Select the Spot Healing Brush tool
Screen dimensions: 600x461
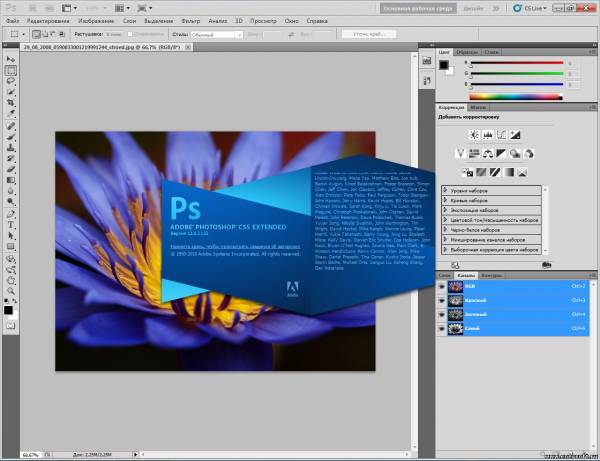pyautogui.click(x=11, y=126)
